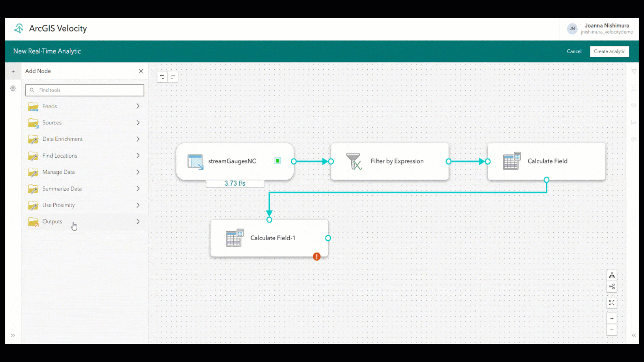Click the Create analytic button
Screen dimensions: 644x362
click(609, 51)
